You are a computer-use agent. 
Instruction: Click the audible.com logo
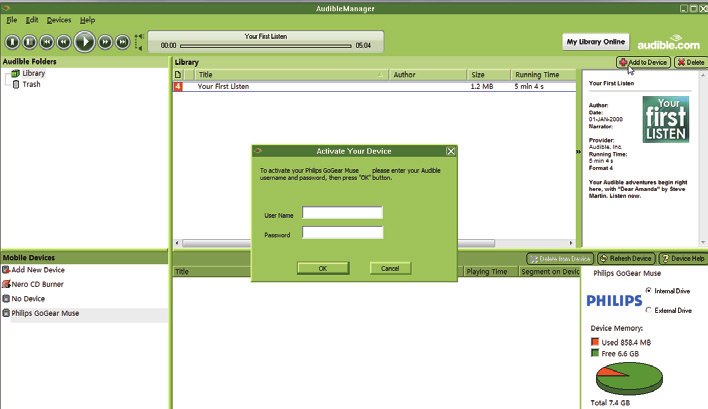coord(668,42)
